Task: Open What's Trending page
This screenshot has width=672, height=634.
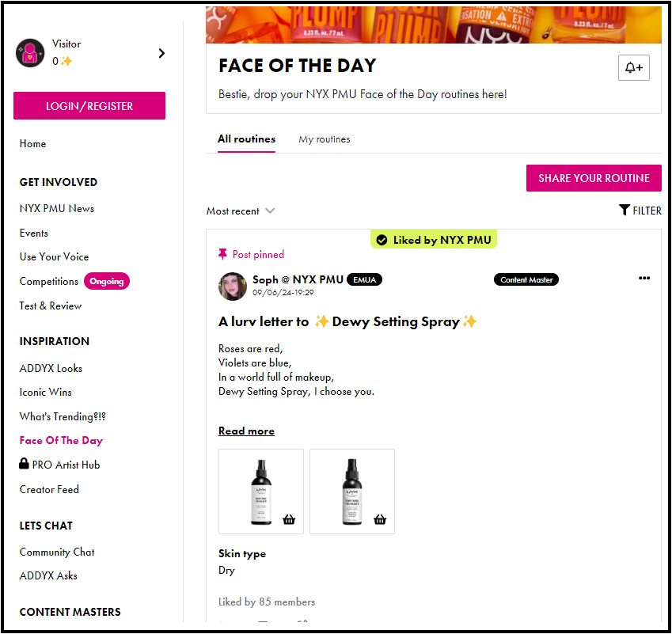Action: [63, 416]
